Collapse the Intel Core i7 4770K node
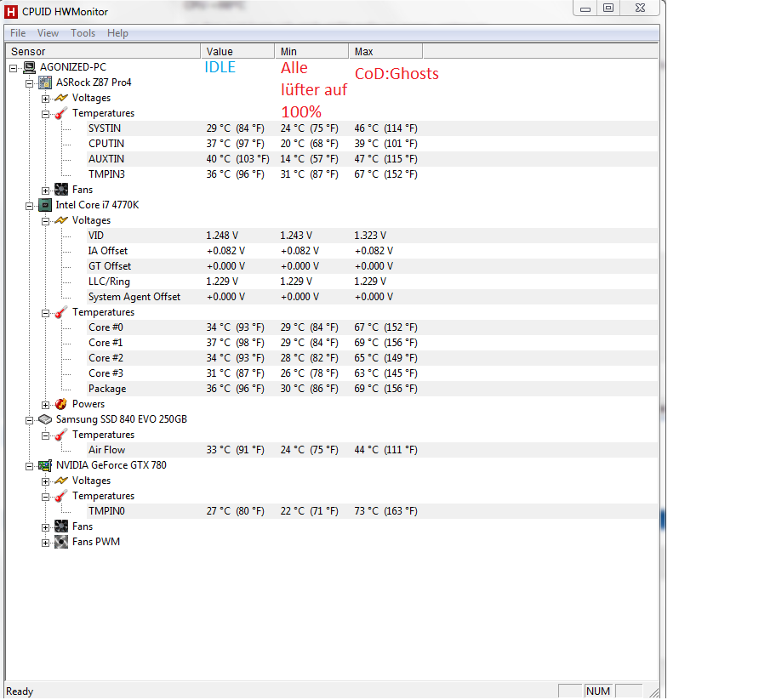 pyautogui.click(x=29, y=206)
